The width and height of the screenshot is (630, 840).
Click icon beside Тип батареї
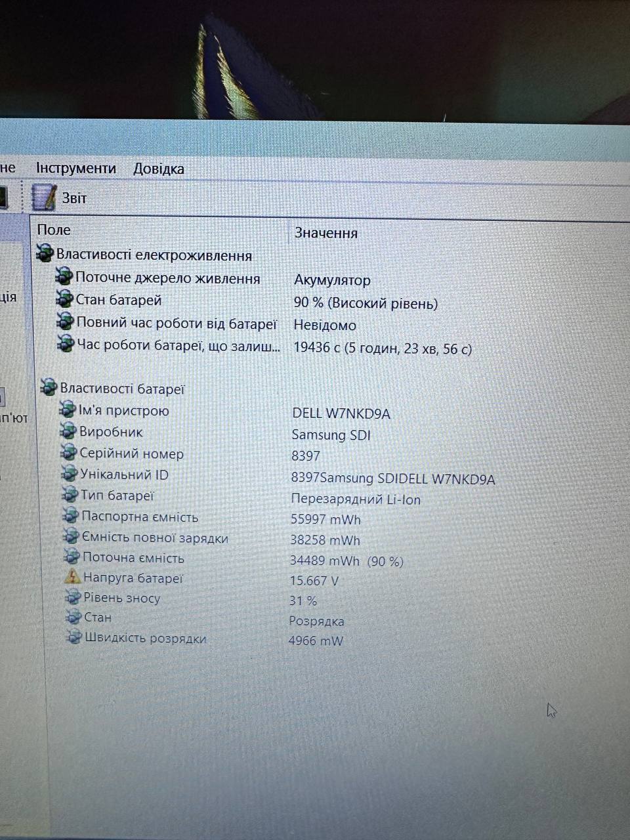coord(70,494)
